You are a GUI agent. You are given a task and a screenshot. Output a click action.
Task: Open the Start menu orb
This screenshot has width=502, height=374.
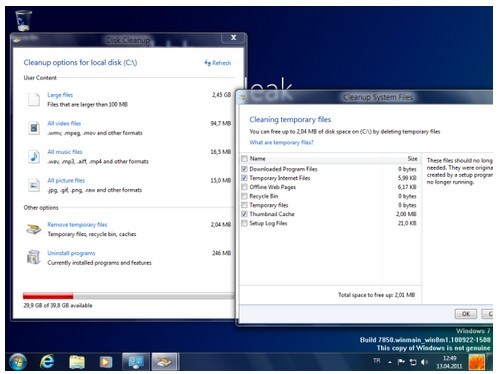18,362
